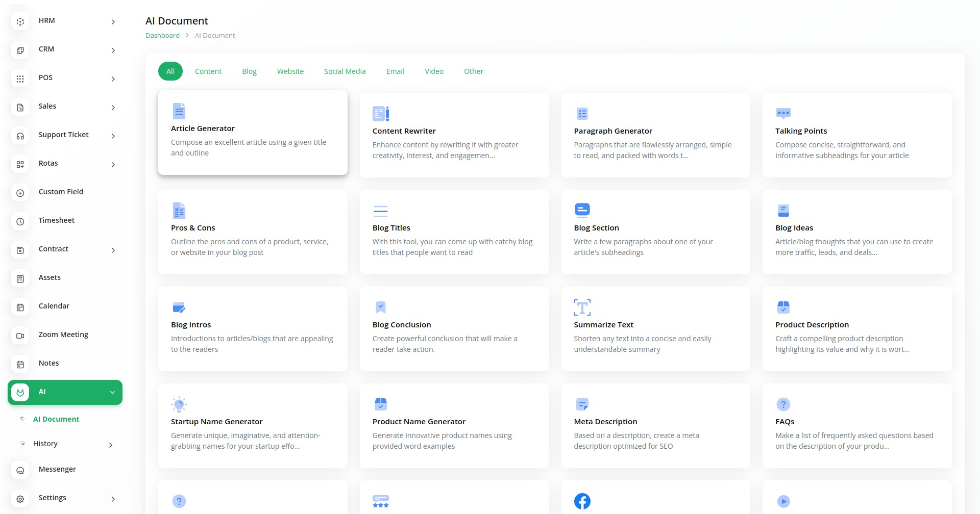Image resolution: width=980 pixels, height=514 pixels.
Task: Click the CRM sidebar icon
Action: click(x=20, y=50)
